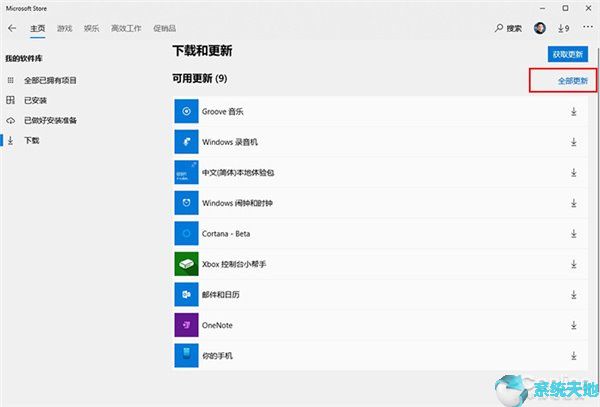
Task: Download the 你的手机 update
Action: (574, 356)
